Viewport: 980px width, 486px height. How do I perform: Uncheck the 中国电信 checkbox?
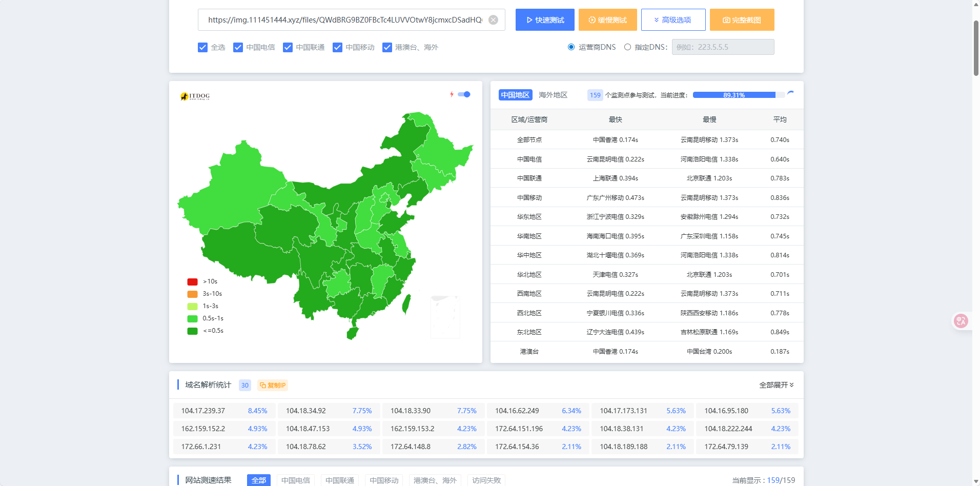(238, 47)
